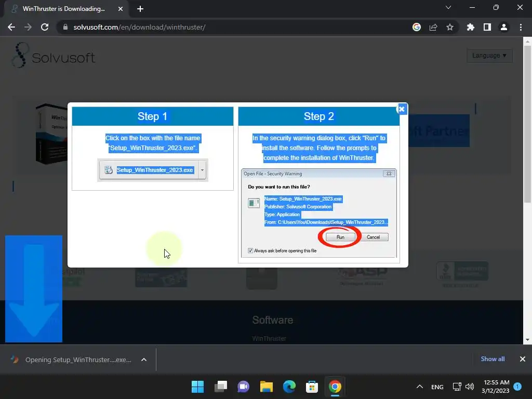The height and width of the screenshot is (399, 532).
Task: Click the WinThruster product box image
Action: (x=51, y=134)
